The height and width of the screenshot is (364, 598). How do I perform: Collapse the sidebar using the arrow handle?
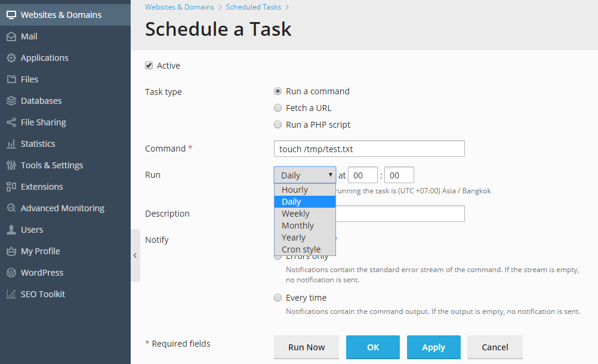pos(135,255)
